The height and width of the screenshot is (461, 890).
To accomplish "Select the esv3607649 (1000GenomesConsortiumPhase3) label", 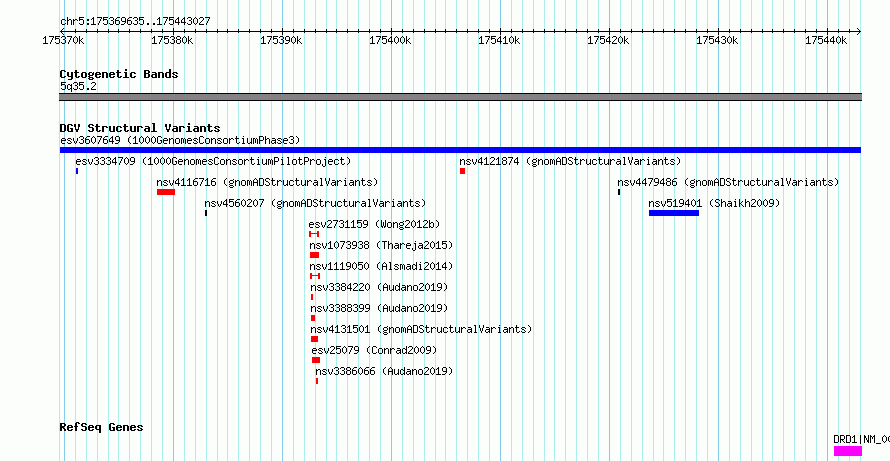I will point(180,140).
